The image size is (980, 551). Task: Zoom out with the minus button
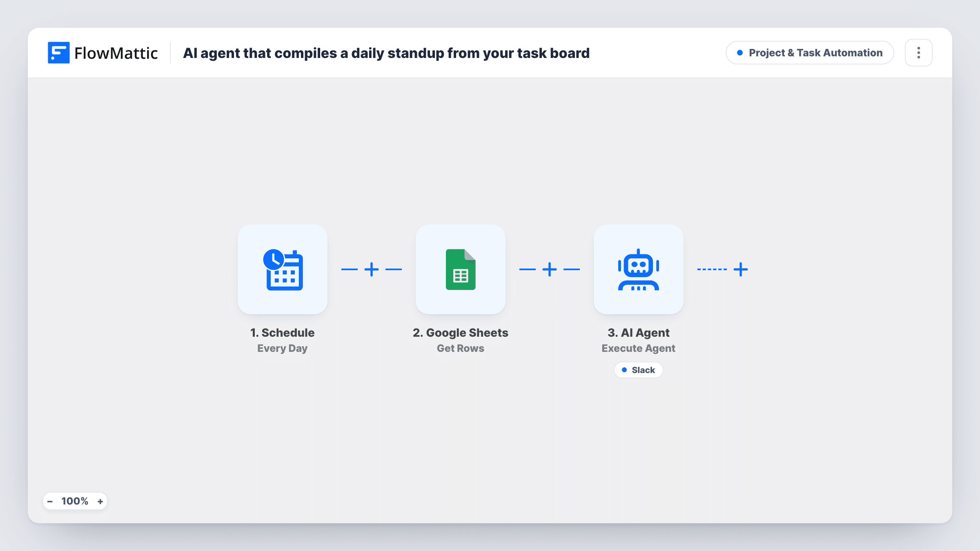point(50,501)
